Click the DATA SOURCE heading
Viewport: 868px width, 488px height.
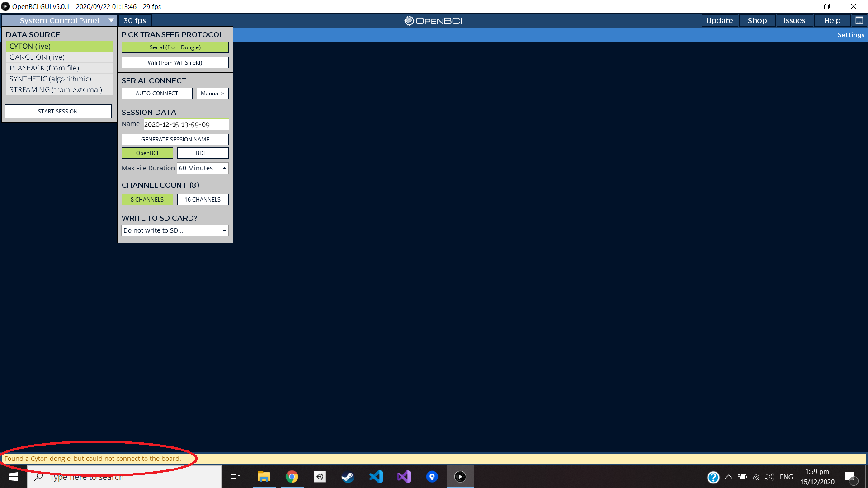pos(33,35)
